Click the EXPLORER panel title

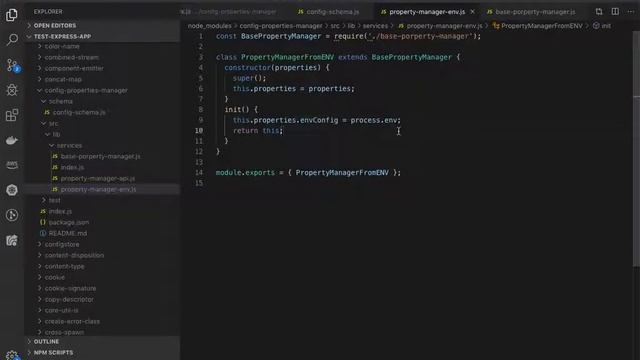[48, 12]
